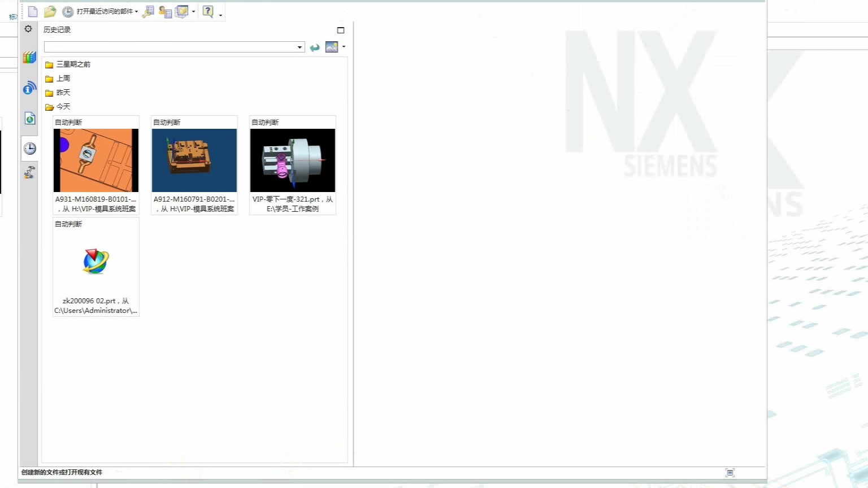Click the user role list icon
Image resolution: width=868 pixels, height=488 pixels.
[x=165, y=11]
